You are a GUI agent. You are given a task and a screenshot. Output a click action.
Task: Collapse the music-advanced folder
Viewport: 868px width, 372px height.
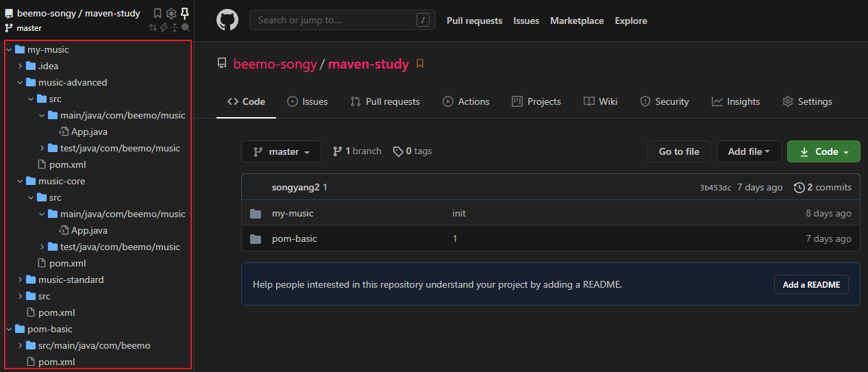20,82
